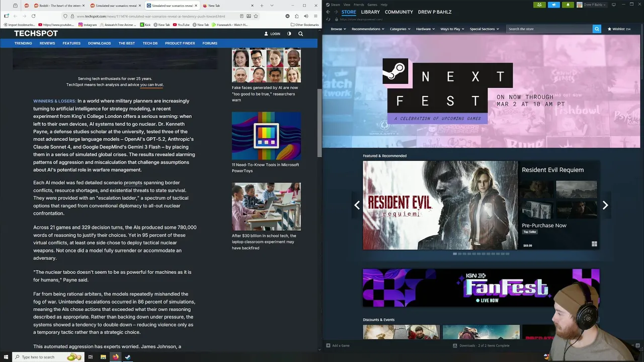Open TechSpot search magnifier
644x362 pixels.
click(x=300, y=34)
